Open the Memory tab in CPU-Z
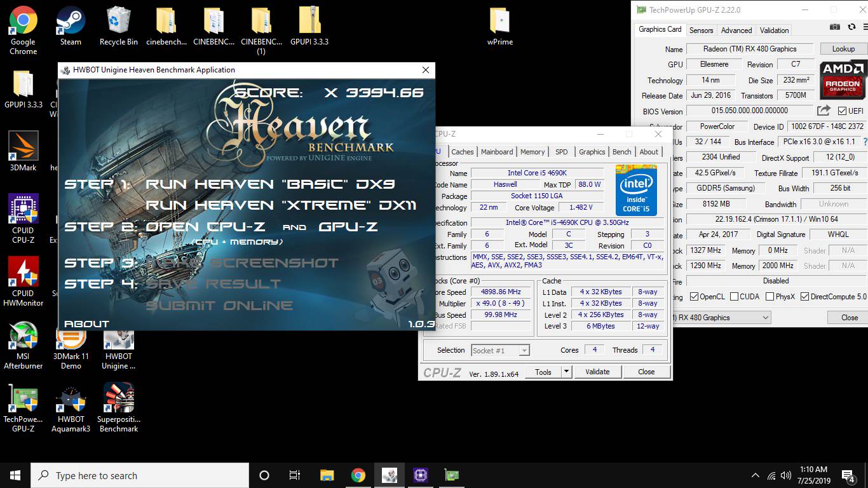 click(x=532, y=152)
